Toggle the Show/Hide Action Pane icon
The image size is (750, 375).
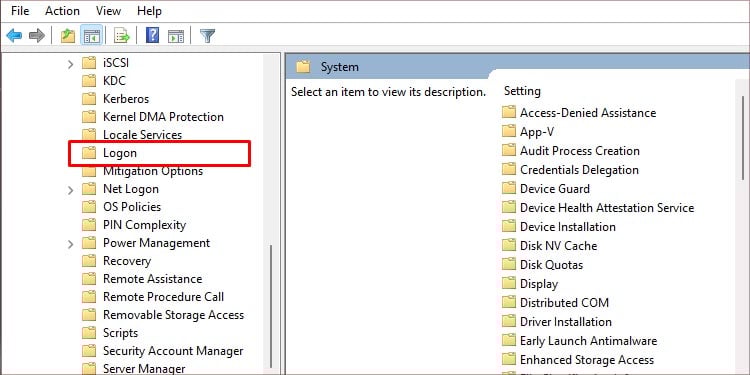(x=176, y=35)
